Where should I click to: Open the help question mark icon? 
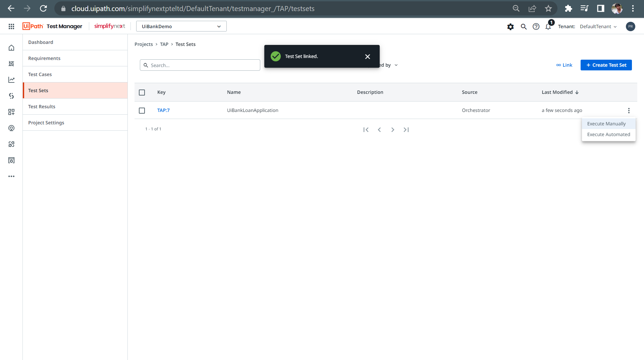[x=536, y=26]
